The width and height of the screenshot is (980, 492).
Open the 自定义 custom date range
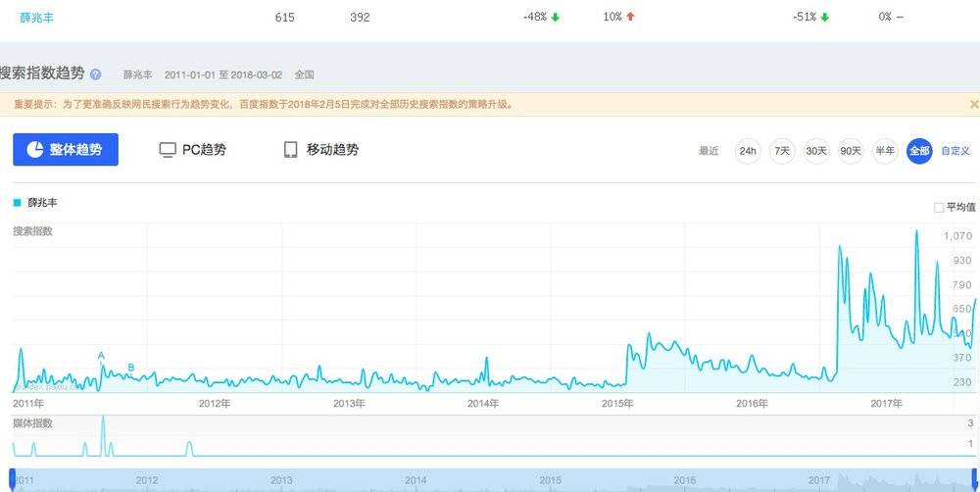coord(955,151)
